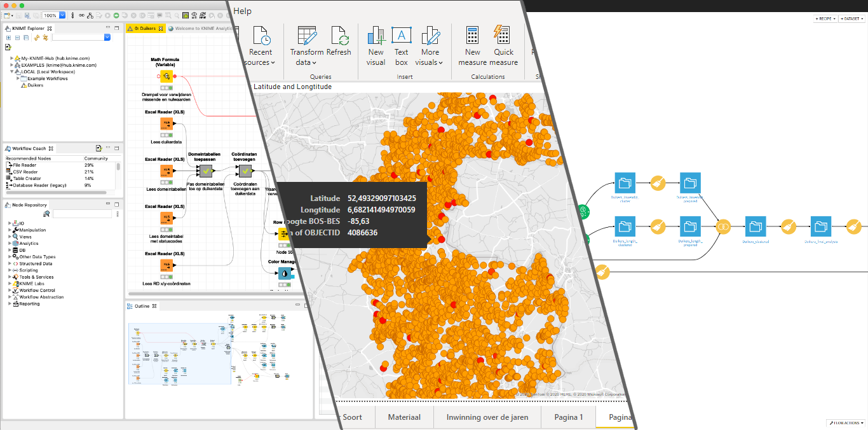Screen dimensions: 868x430
Task: Create a New measure in Power BI
Action: [x=472, y=46]
